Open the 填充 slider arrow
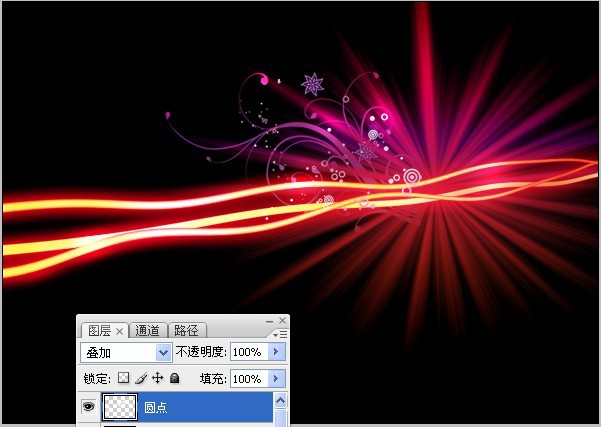This screenshot has height=427, width=601. click(x=276, y=379)
